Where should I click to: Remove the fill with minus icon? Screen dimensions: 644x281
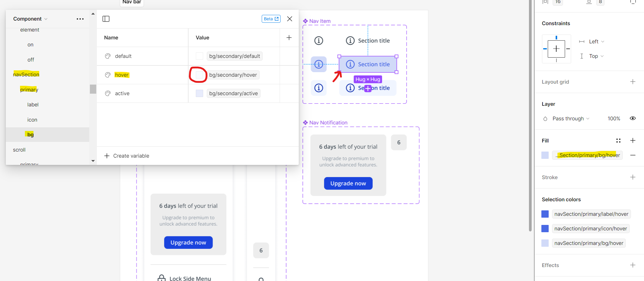pyautogui.click(x=633, y=155)
